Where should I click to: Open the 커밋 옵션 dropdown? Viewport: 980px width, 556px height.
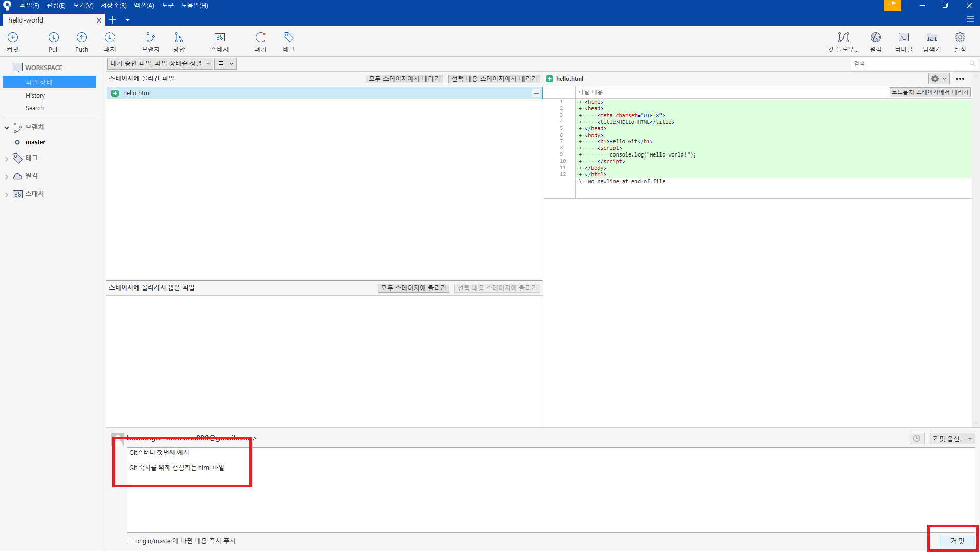pos(952,439)
